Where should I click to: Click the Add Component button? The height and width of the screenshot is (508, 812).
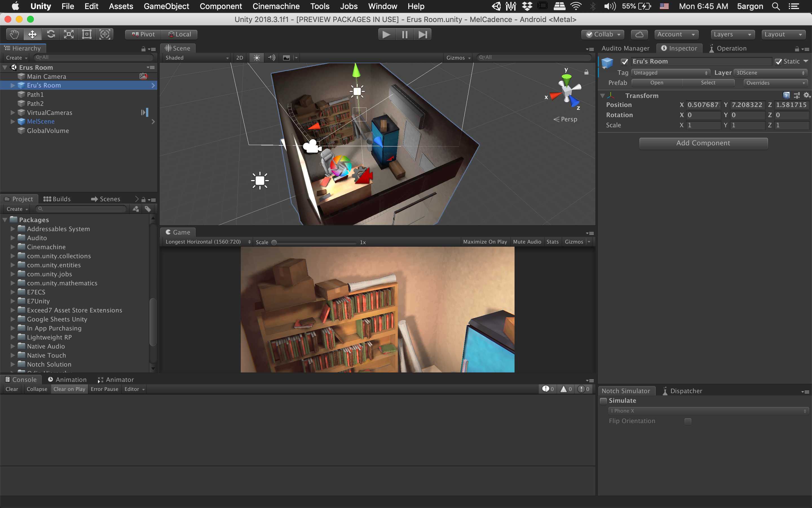[x=703, y=143]
